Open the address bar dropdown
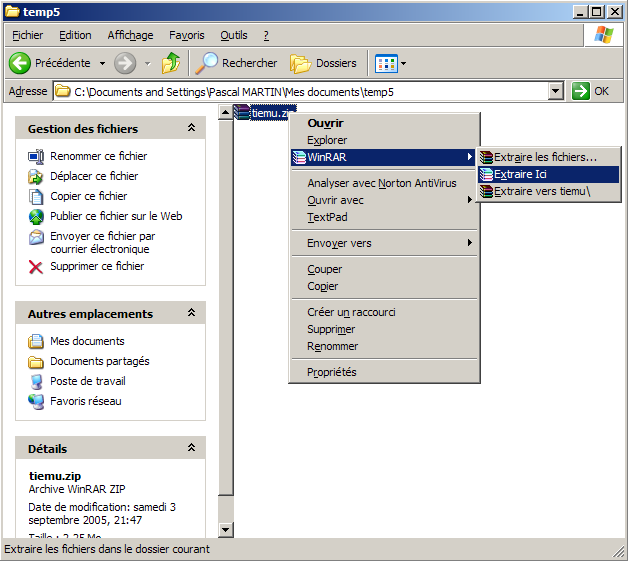The image size is (628, 561). (x=555, y=91)
